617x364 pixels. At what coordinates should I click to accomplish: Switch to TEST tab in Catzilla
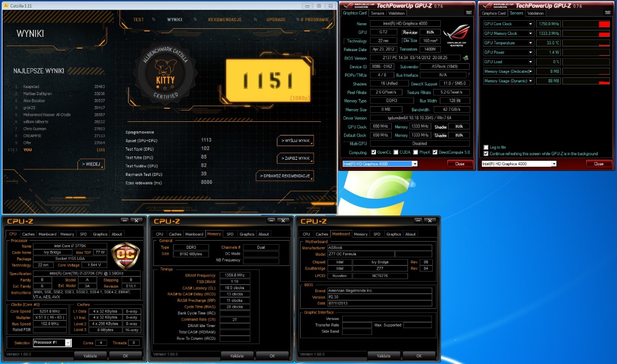coord(138,20)
